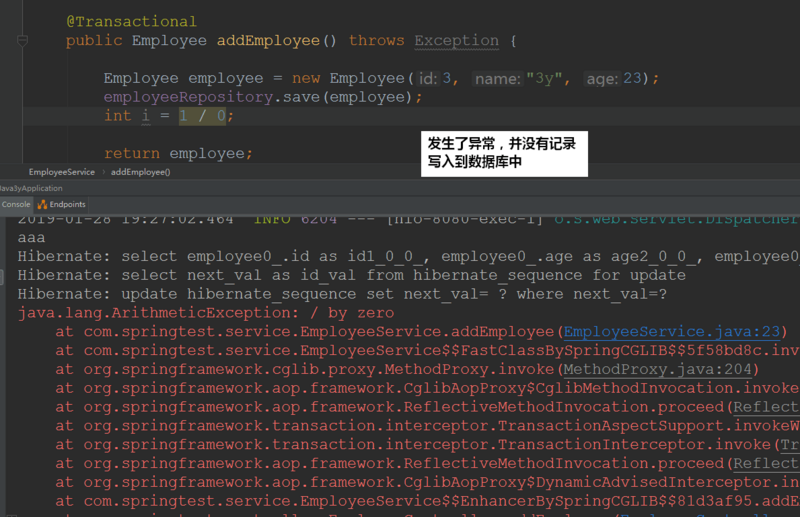Screen dimensions: 800x517
Task: Click the 'int' keyword on the division line
Action: pos(118,116)
